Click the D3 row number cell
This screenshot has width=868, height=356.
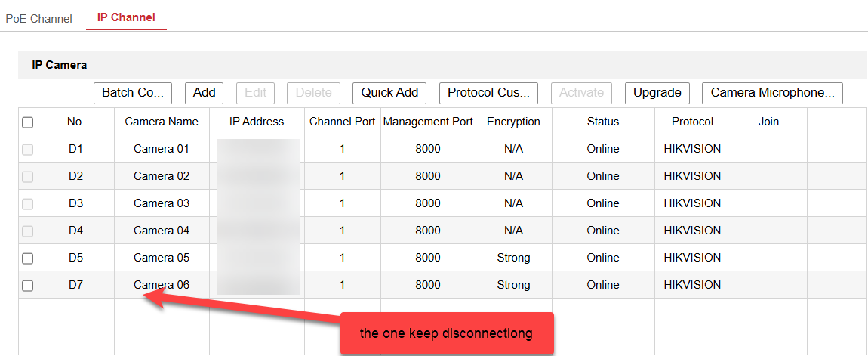(x=75, y=203)
